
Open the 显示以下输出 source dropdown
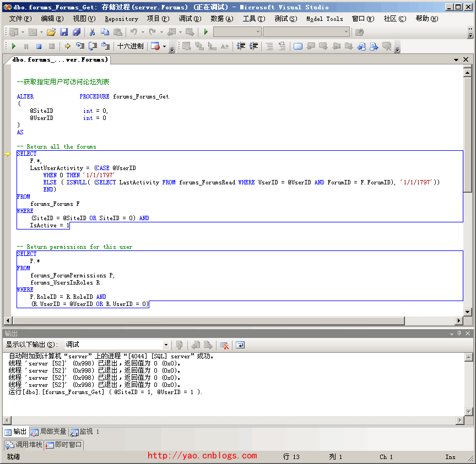166,345
